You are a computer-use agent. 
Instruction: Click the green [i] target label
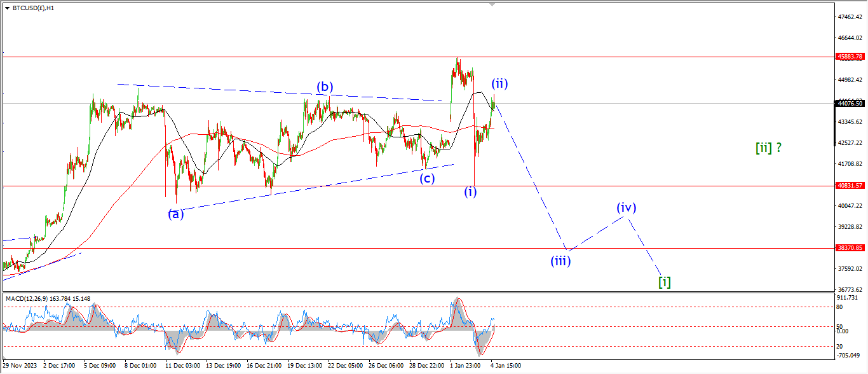coord(665,281)
